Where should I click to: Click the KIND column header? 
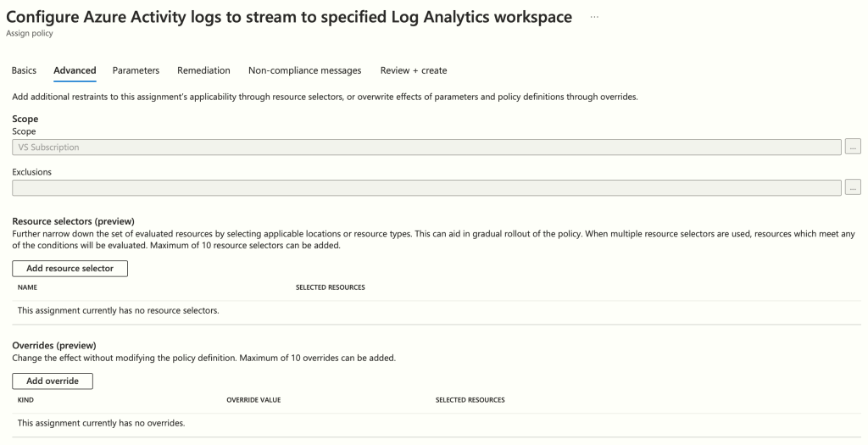point(25,400)
